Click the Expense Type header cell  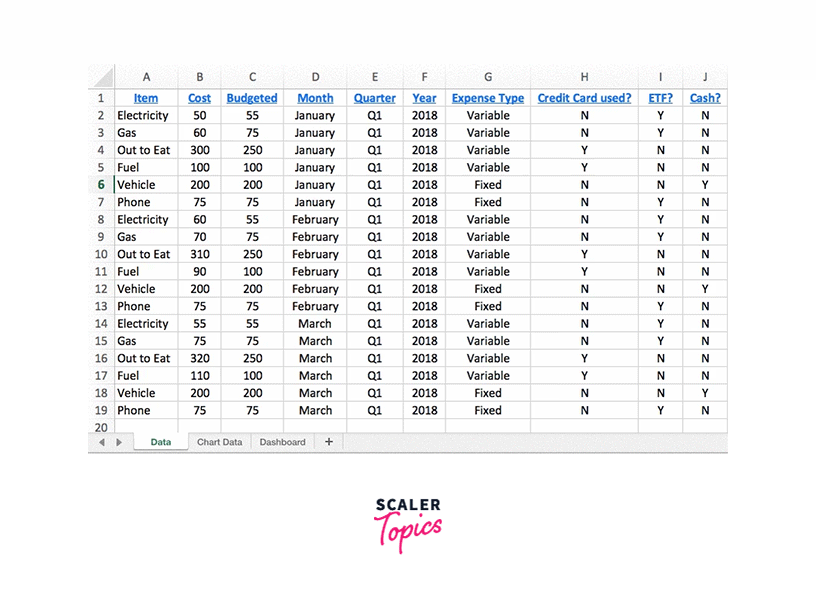pyautogui.click(x=488, y=98)
